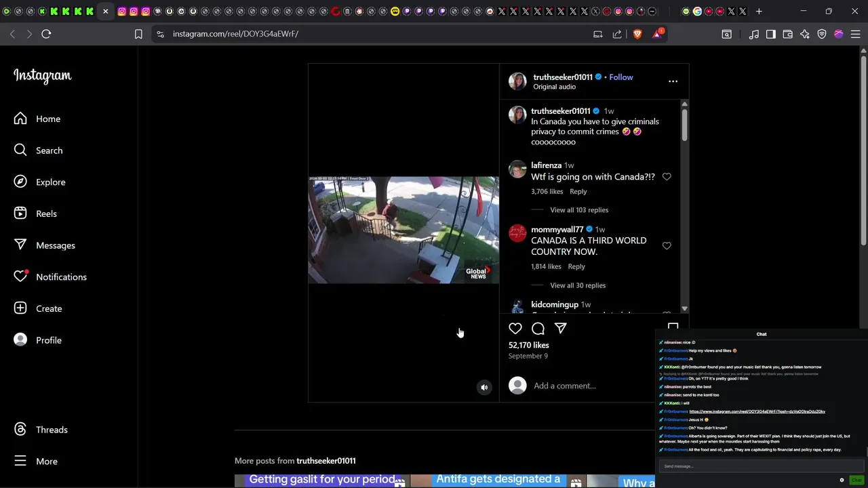Open Brave Shields lion icon
The image size is (868, 488).
(637, 34)
